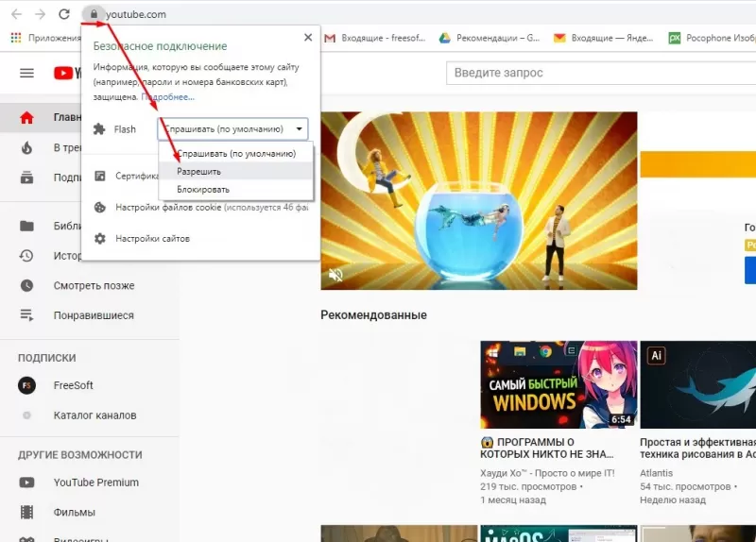Select Спрашивать (по умолчанию) option in list
The image size is (756, 542).
(236, 154)
